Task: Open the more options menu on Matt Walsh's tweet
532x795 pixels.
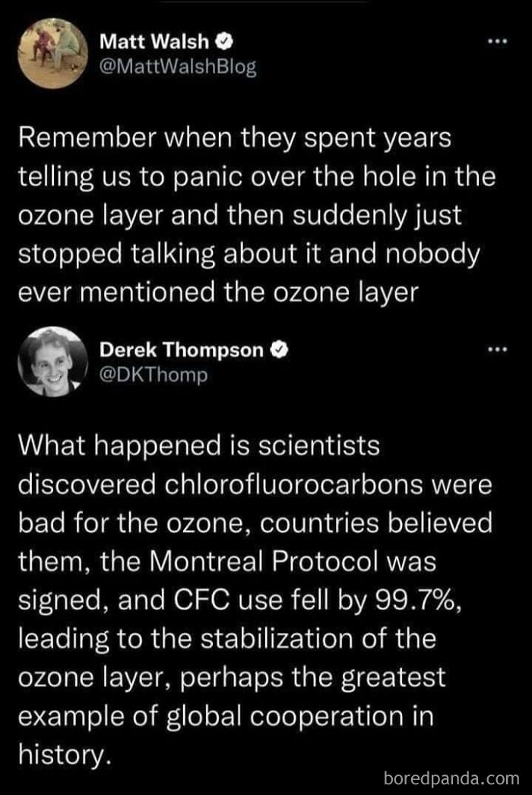Action: (496, 41)
